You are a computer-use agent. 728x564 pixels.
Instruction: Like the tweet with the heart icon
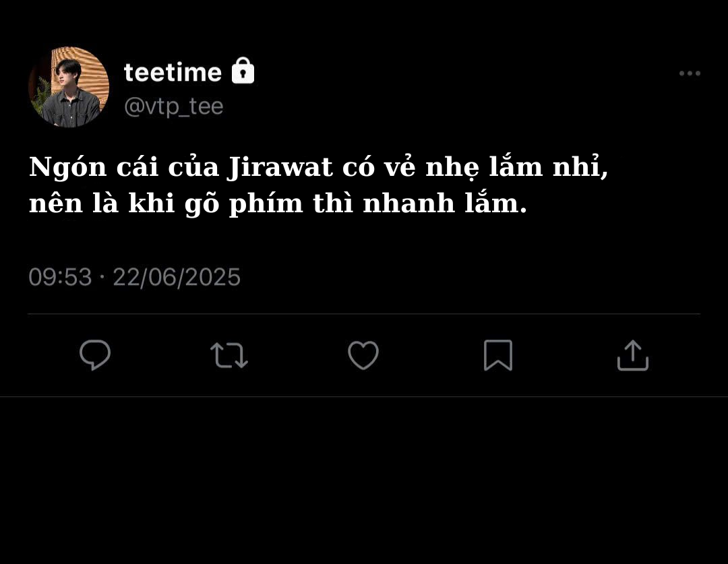tap(363, 356)
